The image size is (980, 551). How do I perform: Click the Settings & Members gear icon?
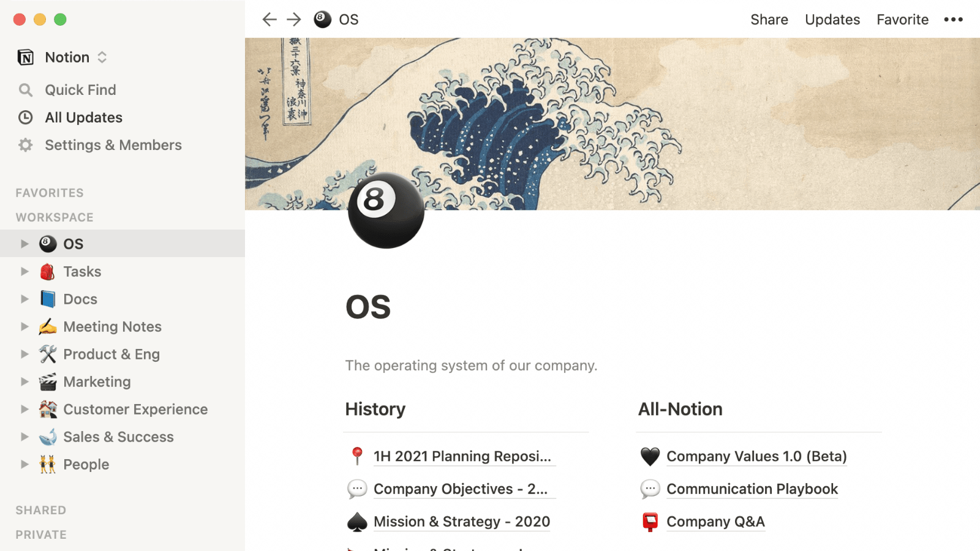pyautogui.click(x=26, y=145)
